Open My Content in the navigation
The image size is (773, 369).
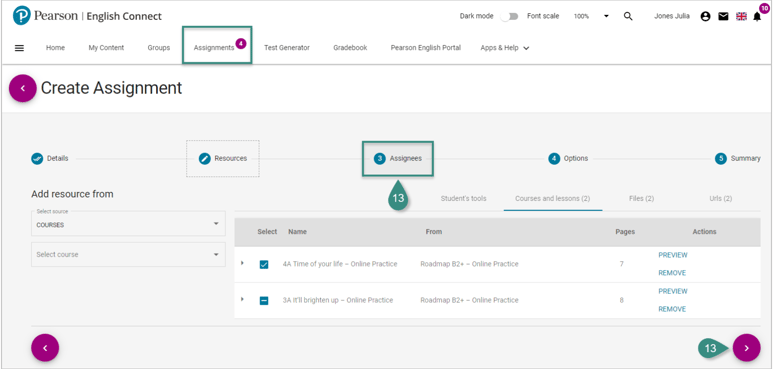coord(106,48)
